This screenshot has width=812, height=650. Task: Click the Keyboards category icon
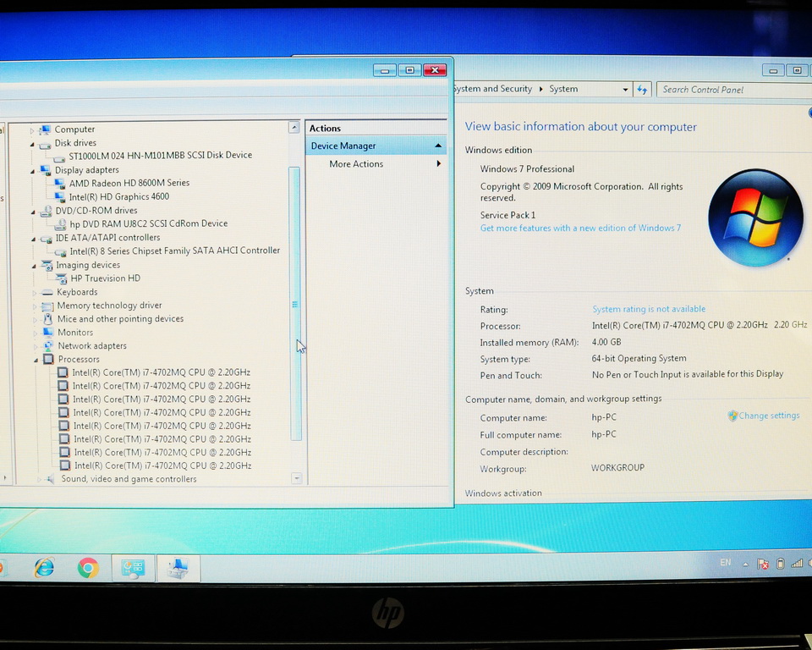[x=47, y=292]
